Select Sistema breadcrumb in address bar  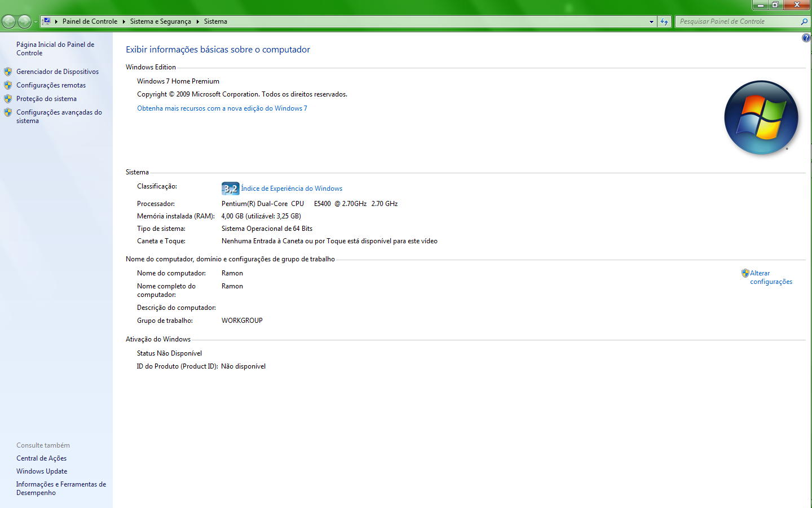(215, 21)
